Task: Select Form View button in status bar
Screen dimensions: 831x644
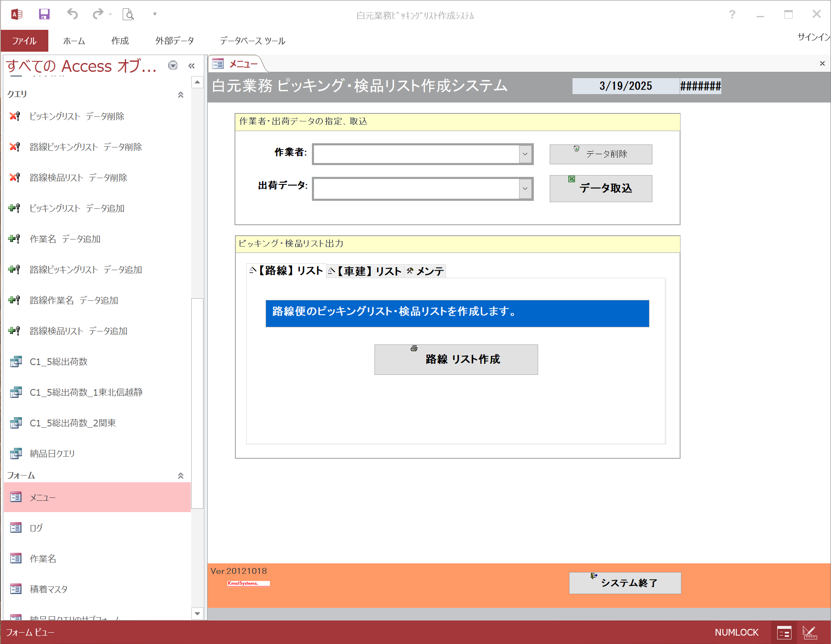Action: [784, 632]
